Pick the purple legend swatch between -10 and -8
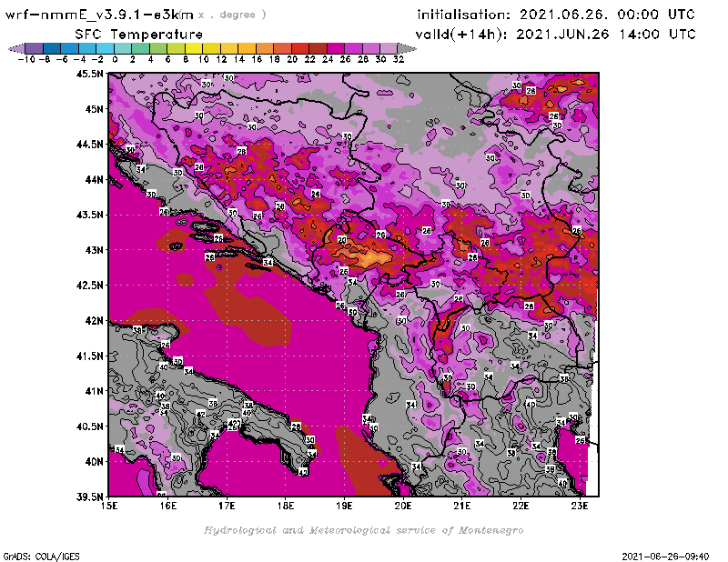The width and height of the screenshot is (728, 562). point(35,48)
